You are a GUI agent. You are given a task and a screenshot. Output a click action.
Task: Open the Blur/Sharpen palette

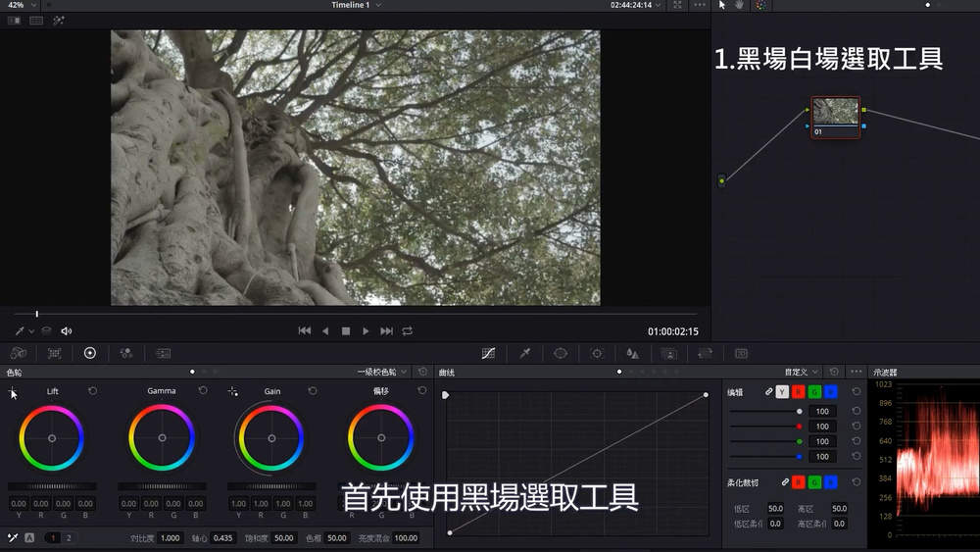point(632,353)
